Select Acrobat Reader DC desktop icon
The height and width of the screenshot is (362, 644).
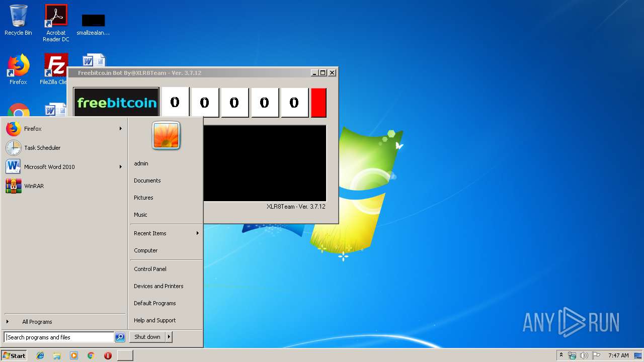pyautogui.click(x=56, y=23)
